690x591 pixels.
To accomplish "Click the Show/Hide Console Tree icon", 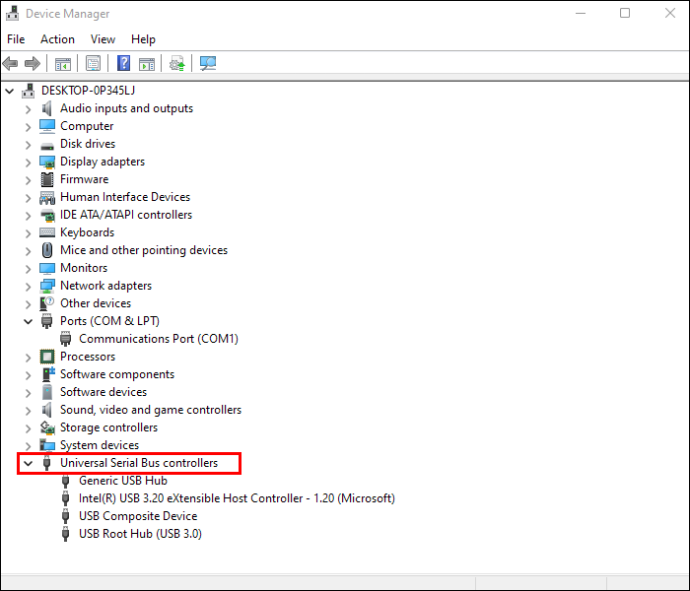I will pos(63,64).
